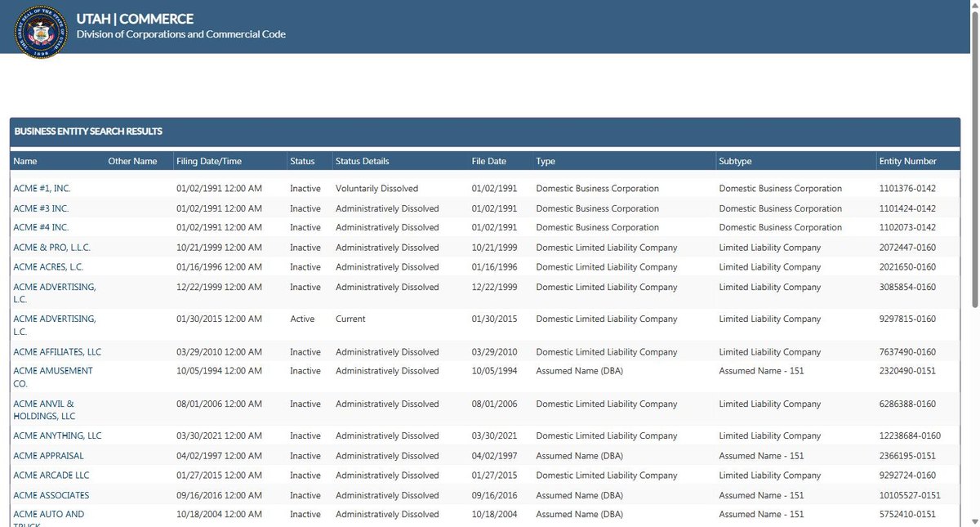This screenshot has width=980, height=527.
Task: Open the ACME ARCADE LLC link
Action: pos(51,476)
